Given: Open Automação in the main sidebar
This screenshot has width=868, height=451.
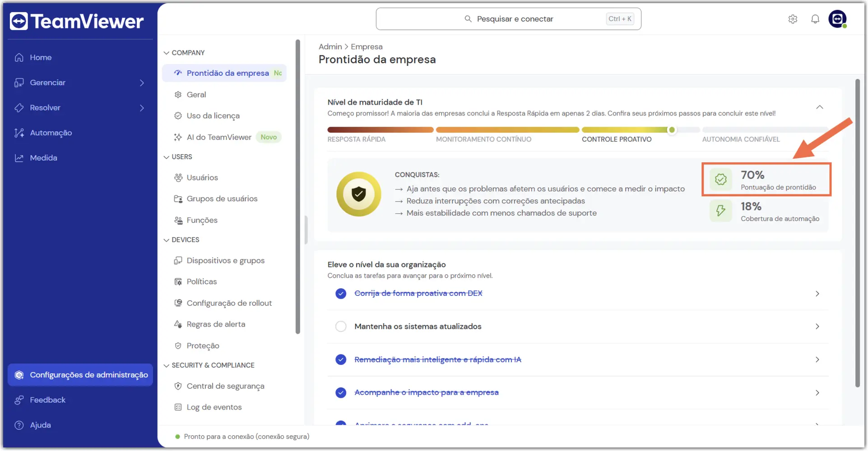Looking at the screenshot, I should tap(80, 133).
